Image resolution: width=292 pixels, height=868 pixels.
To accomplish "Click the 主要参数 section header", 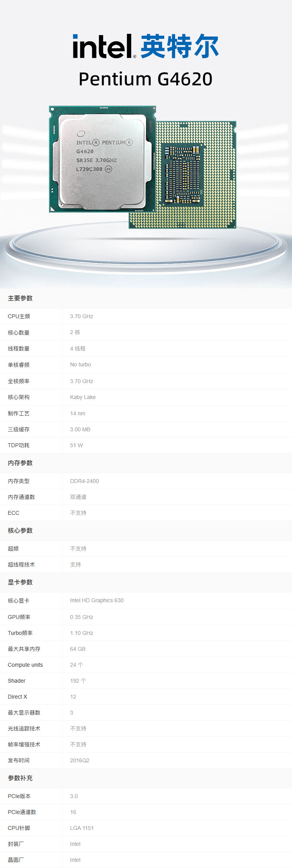I will [20, 298].
